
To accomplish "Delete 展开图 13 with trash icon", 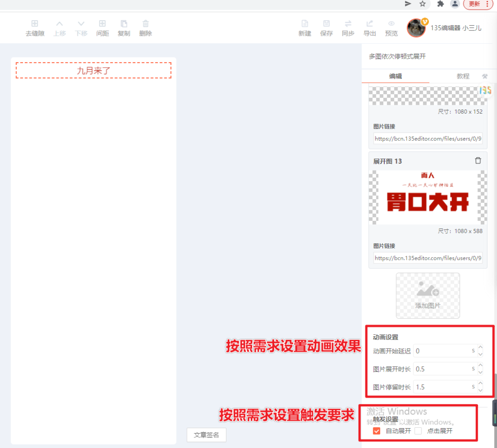I will (x=478, y=161).
